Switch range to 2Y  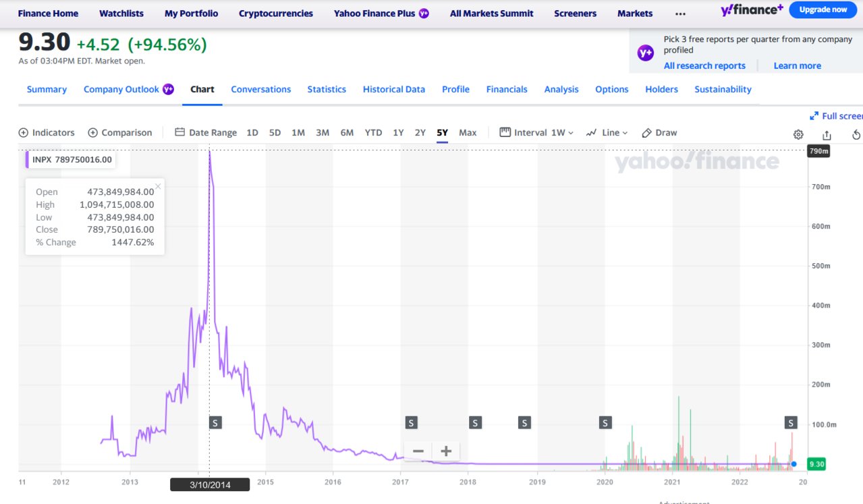point(420,133)
